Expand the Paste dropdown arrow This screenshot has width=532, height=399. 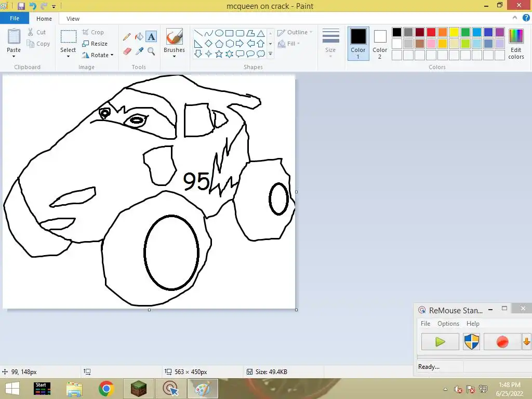tap(14, 57)
